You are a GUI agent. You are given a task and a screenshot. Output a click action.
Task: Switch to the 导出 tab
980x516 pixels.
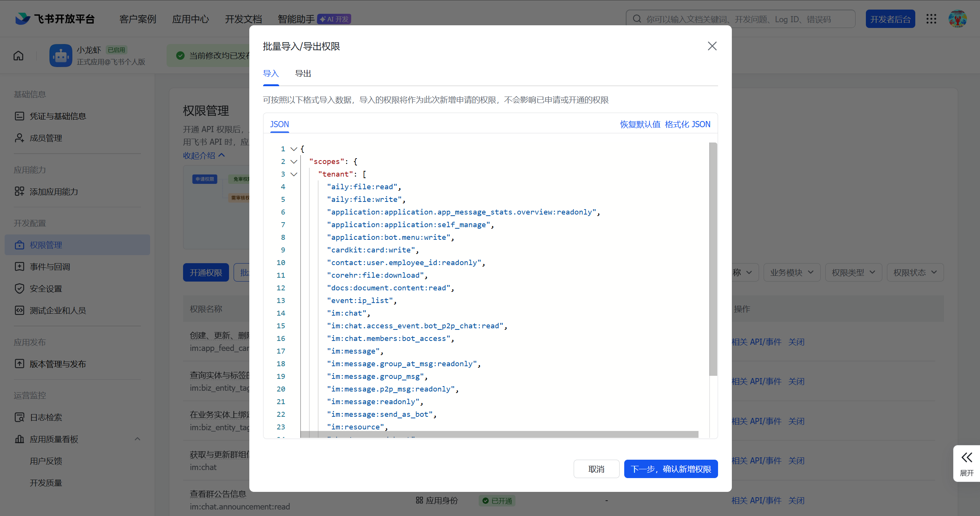(x=303, y=74)
